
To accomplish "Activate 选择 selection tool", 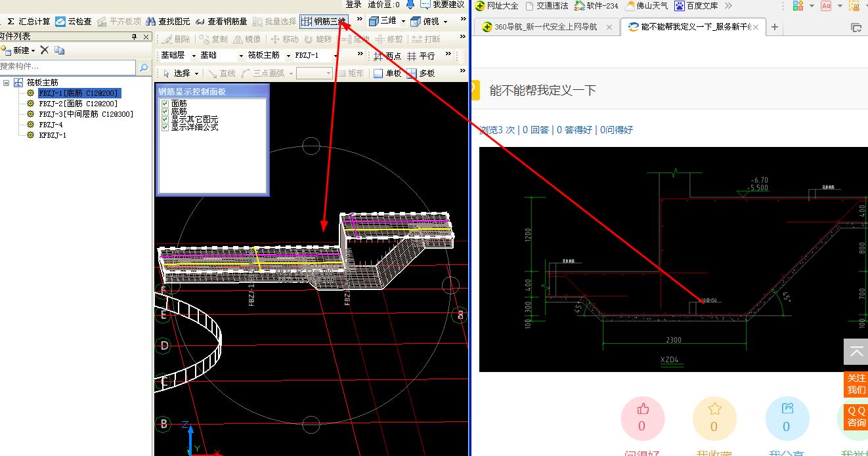I will (176, 73).
